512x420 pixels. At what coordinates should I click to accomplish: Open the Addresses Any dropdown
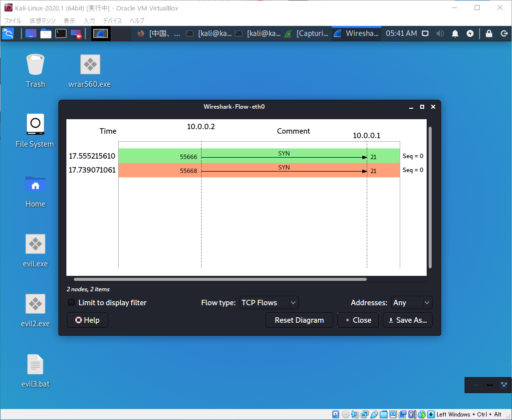coord(412,302)
